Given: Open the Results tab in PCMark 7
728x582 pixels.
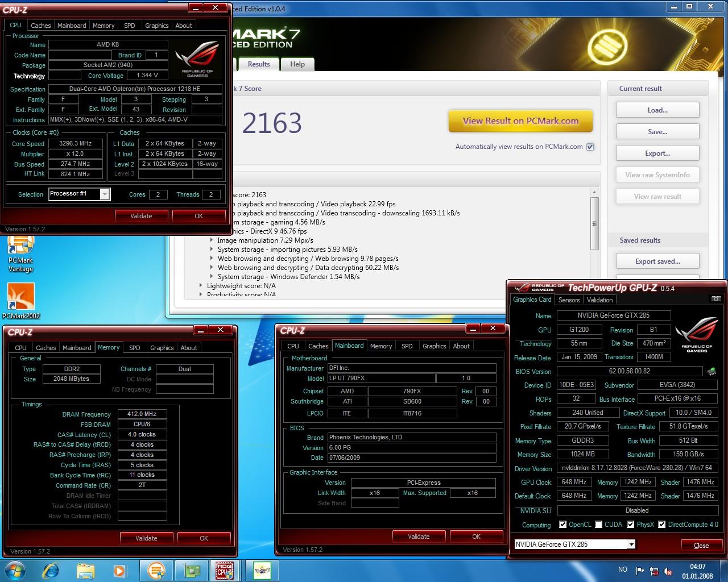Looking at the screenshot, I should pyautogui.click(x=259, y=64).
